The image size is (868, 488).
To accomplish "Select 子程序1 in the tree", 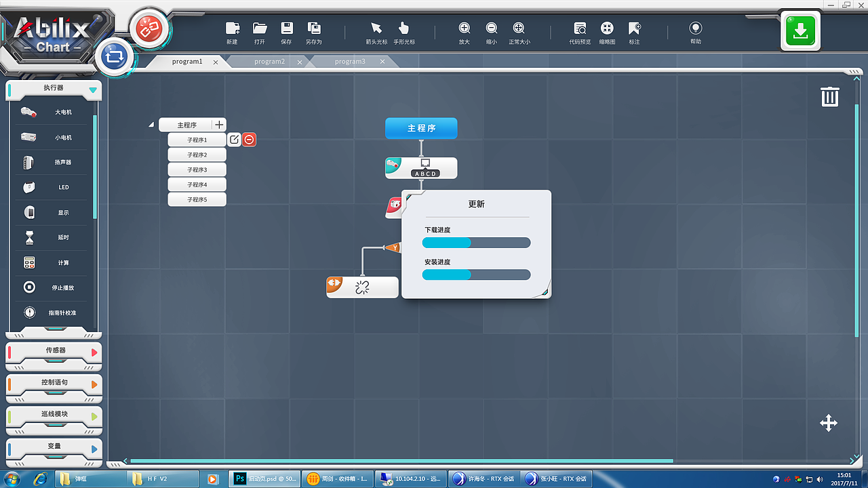I will click(197, 140).
